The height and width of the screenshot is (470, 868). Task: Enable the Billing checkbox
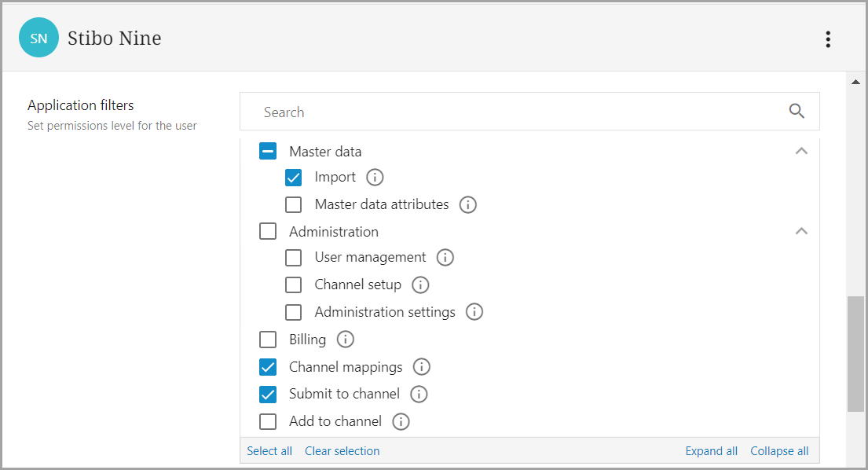268,340
